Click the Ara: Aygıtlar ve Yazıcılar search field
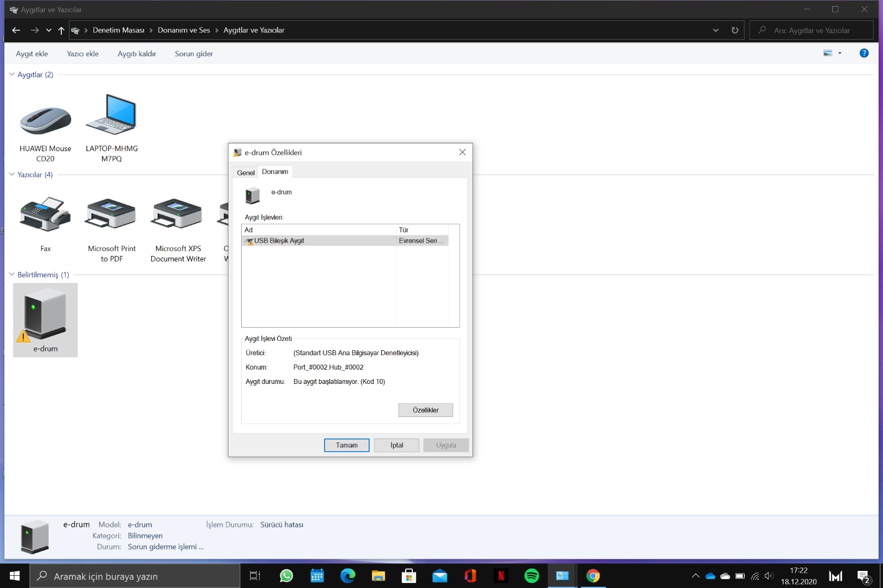 click(x=811, y=30)
